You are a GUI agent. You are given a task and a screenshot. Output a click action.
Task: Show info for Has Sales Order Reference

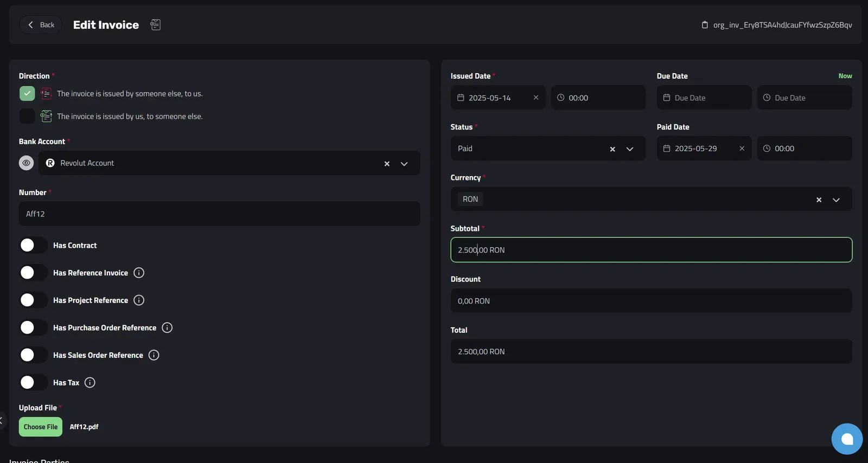154,355
